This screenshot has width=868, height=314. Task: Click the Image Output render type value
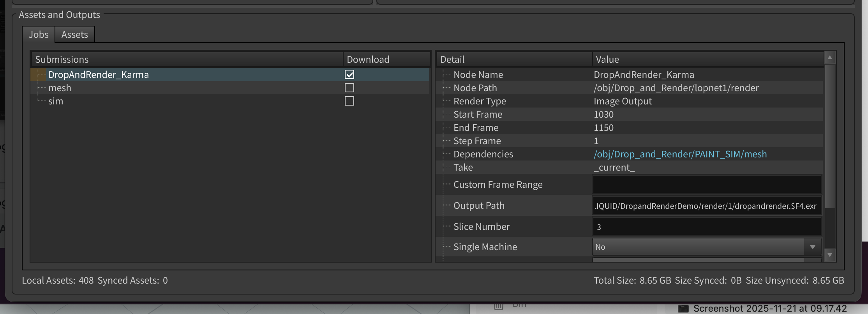(623, 101)
